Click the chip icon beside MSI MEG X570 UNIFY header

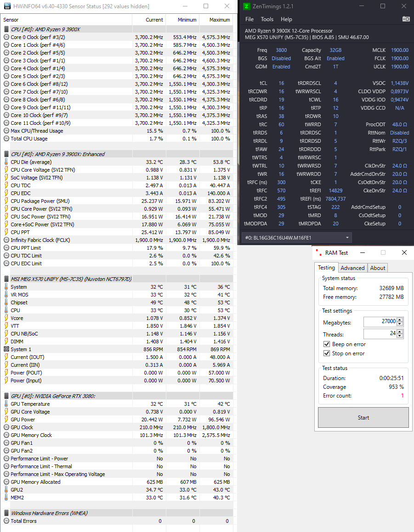pos(6,279)
